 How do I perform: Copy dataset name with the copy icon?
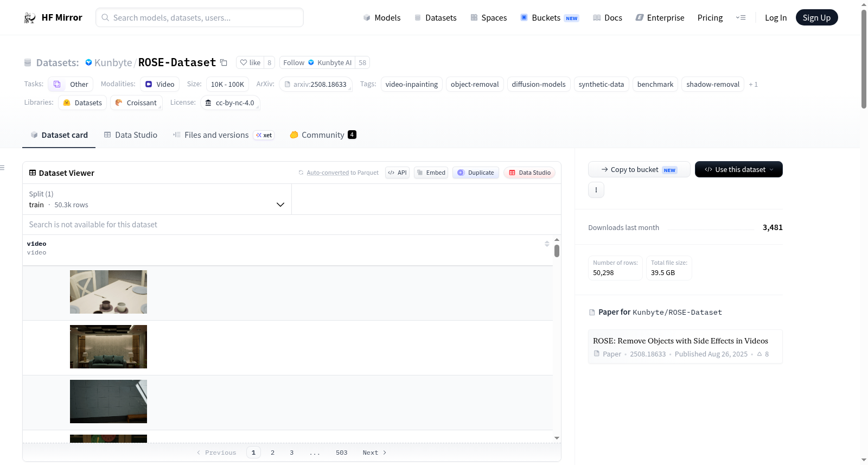pyautogui.click(x=224, y=62)
